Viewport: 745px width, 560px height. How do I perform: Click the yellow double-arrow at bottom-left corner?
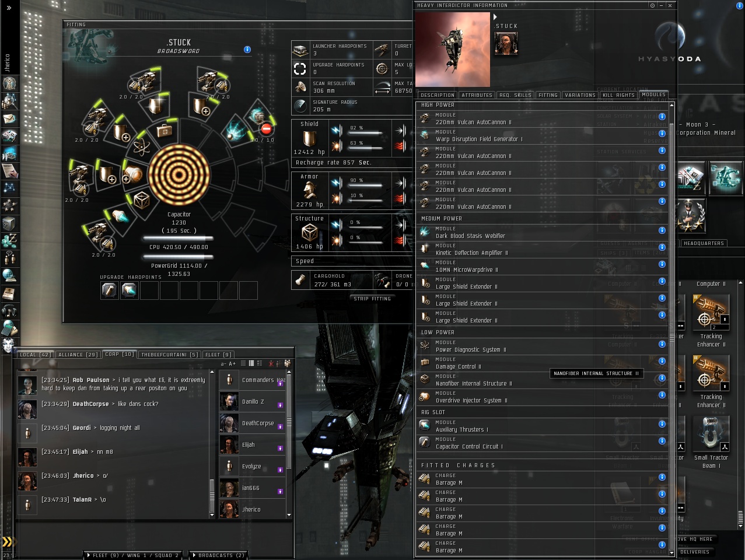tap(6, 542)
